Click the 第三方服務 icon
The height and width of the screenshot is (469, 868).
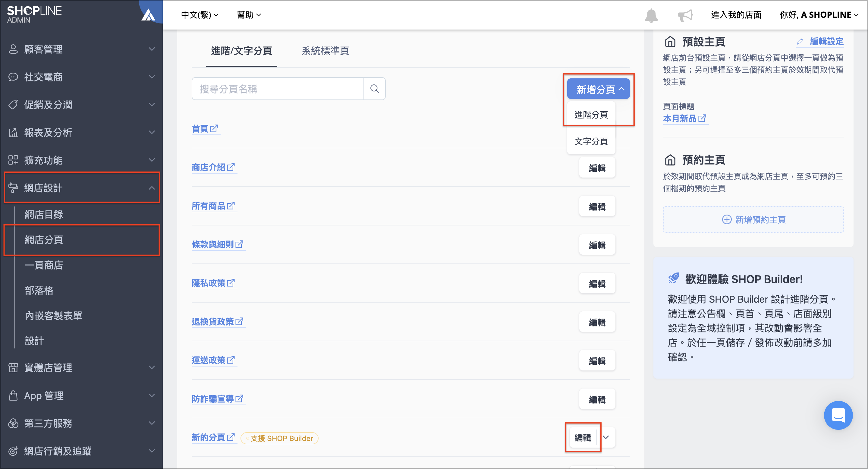(13, 423)
